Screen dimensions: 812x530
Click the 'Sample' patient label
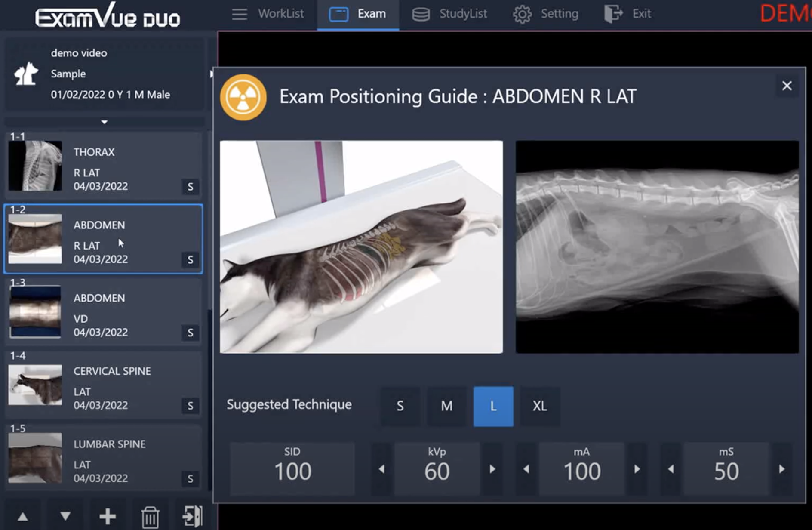click(68, 74)
